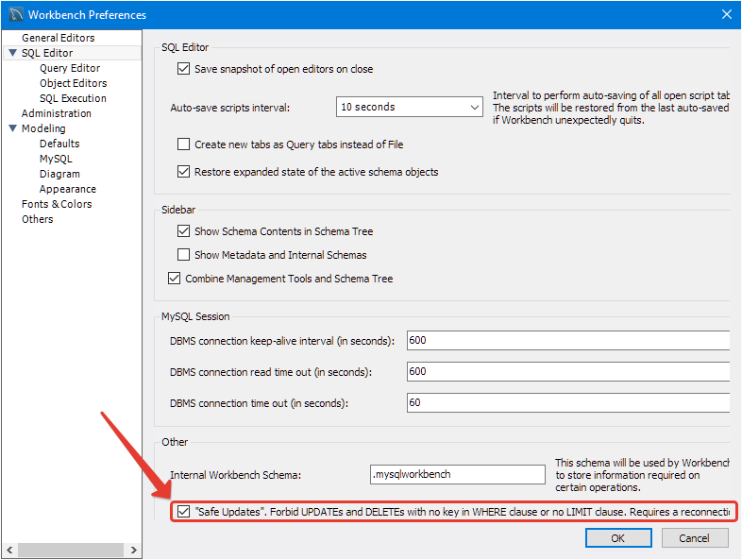Screen dimensions: 742x560
Task: Click the sidebar scrollbar right arrow
Action: pos(133,550)
